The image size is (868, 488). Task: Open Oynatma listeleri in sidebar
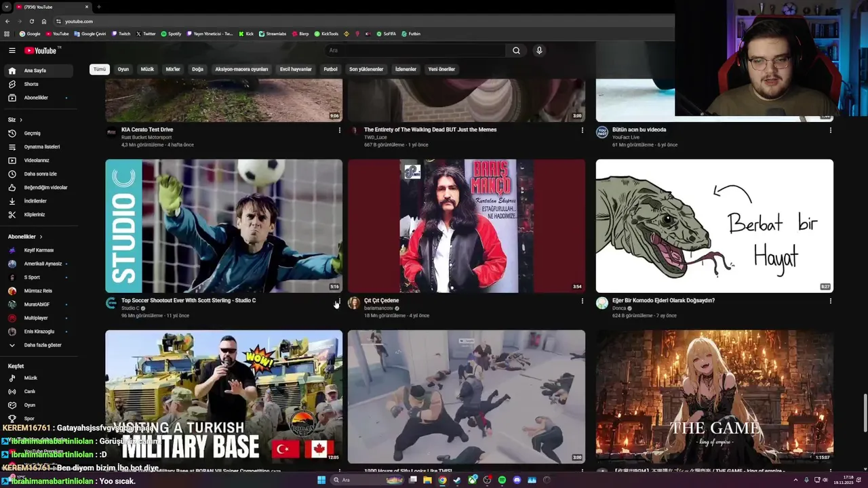39,146
